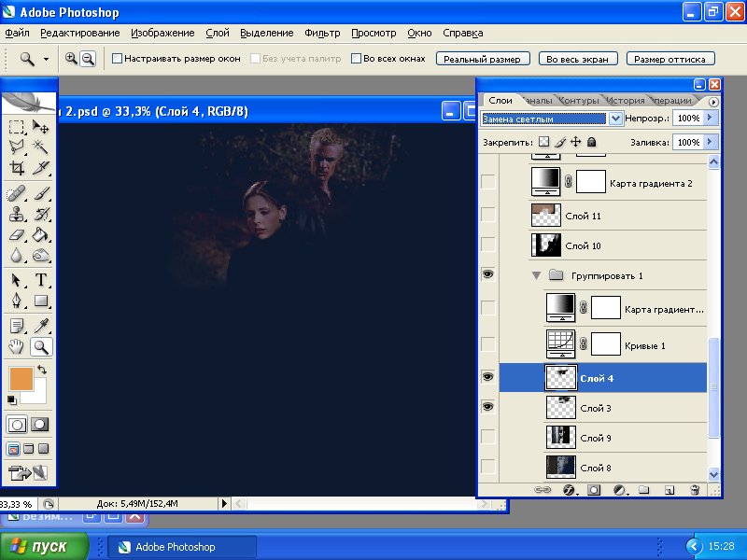The image size is (747, 560).
Task: Delete layer using the trash icon
Action: click(x=694, y=489)
